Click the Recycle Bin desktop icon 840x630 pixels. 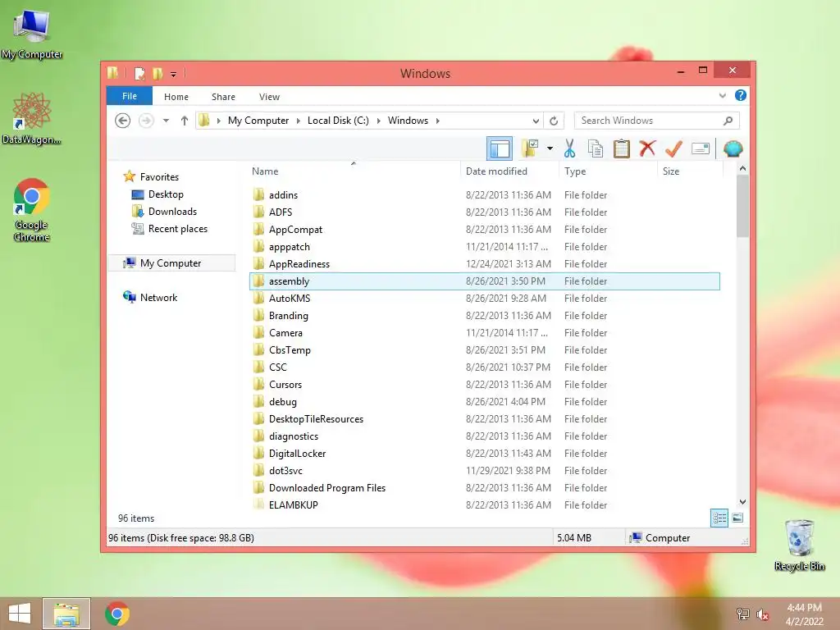tap(799, 545)
